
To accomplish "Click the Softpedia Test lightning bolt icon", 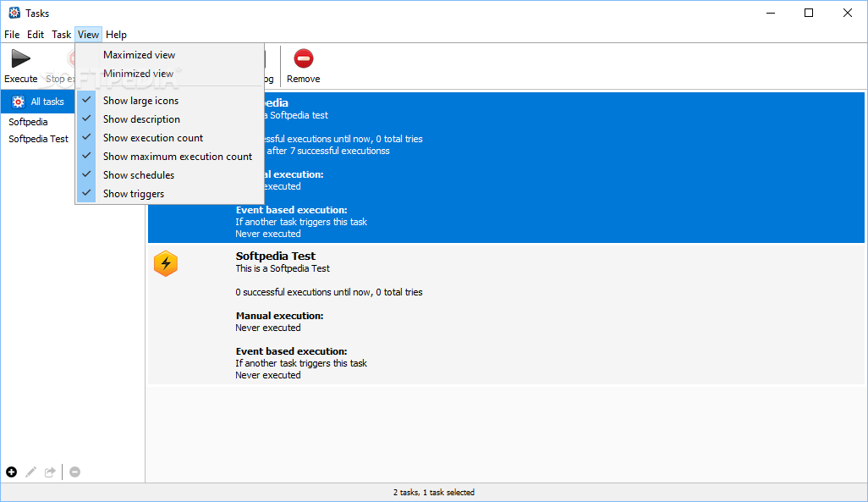I will (166, 263).
